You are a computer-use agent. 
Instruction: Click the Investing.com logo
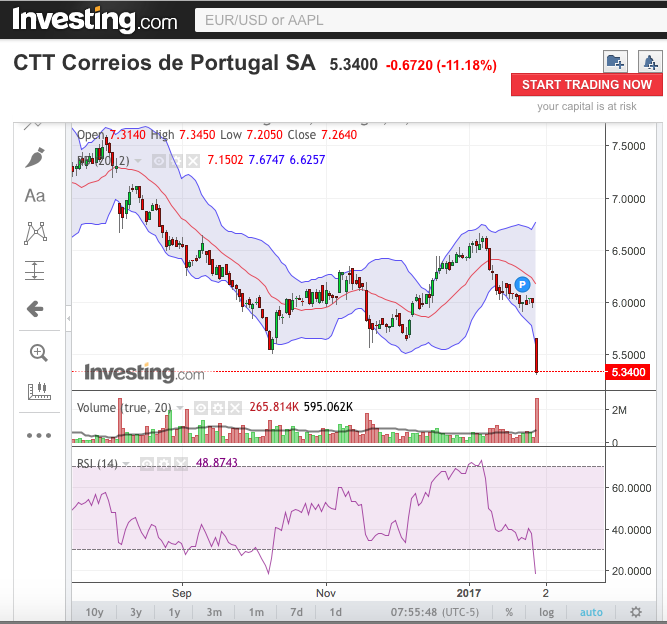pos(94,20)
